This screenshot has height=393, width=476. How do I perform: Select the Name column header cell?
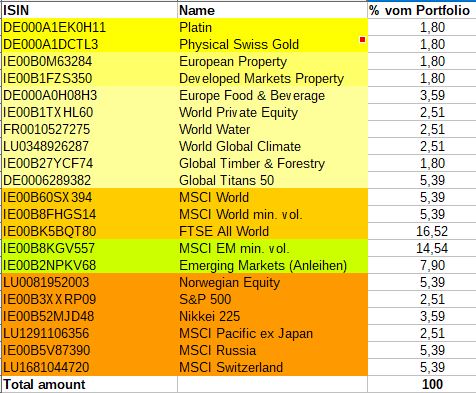click(272, 10)
